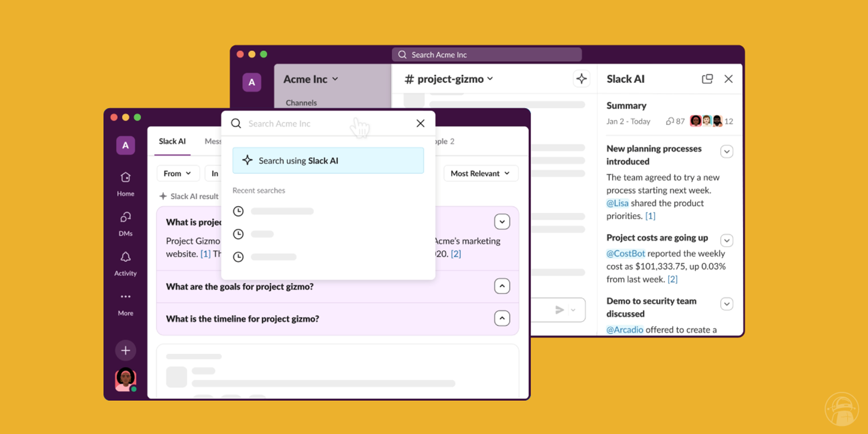The width and height of the screenshot is (868, 434).
Task: Click the More ellipsis icon in sidebar
Action: (125, 296)
